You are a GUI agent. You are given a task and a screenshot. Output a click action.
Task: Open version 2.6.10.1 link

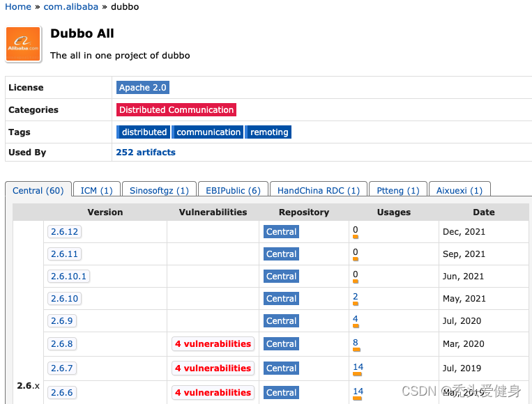tap(68, 277)
